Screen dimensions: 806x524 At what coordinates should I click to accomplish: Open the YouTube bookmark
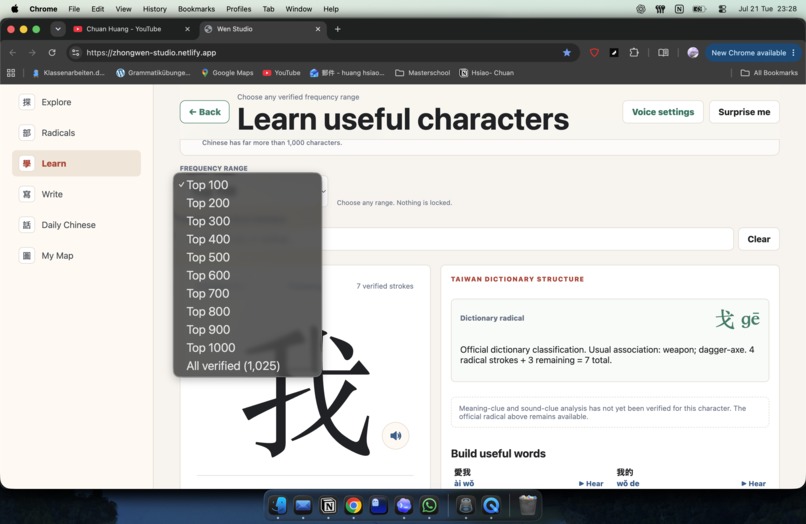[x=282, y=73]
